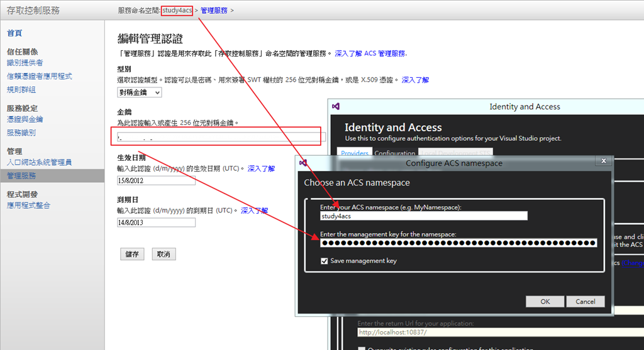Screen dimensions: 644x350
Task: Open 深入了解 ACS 管理服務 link
Action: (370, 53)
